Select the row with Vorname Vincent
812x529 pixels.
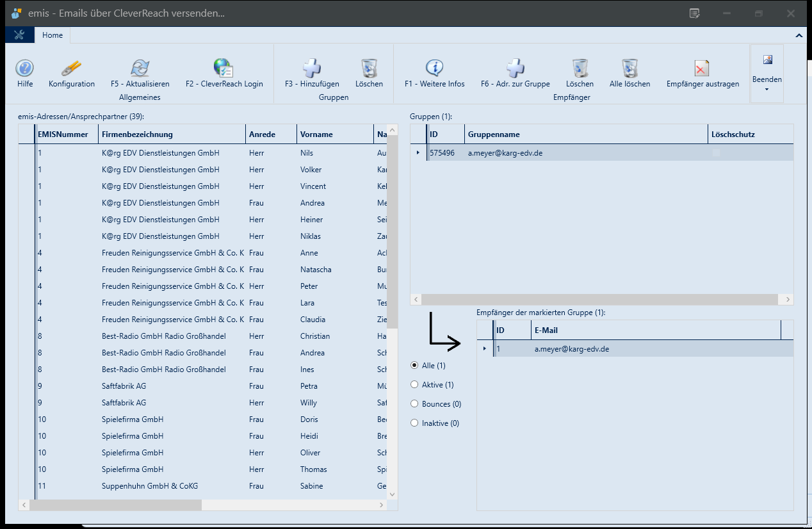203,186
